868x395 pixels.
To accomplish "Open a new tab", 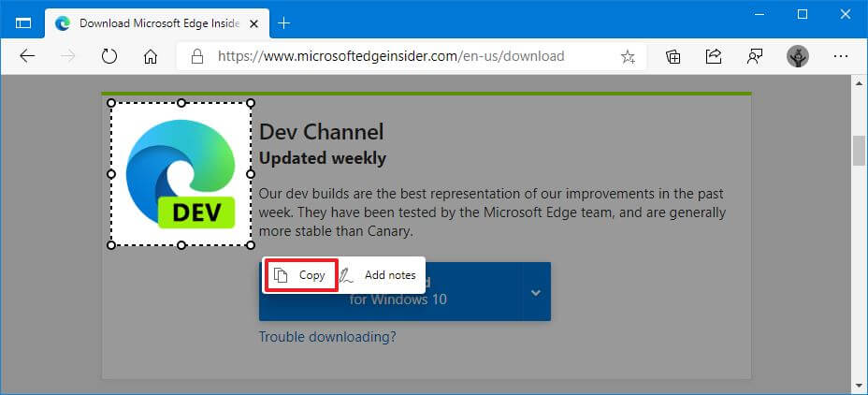I will click(x=283, y=23).
